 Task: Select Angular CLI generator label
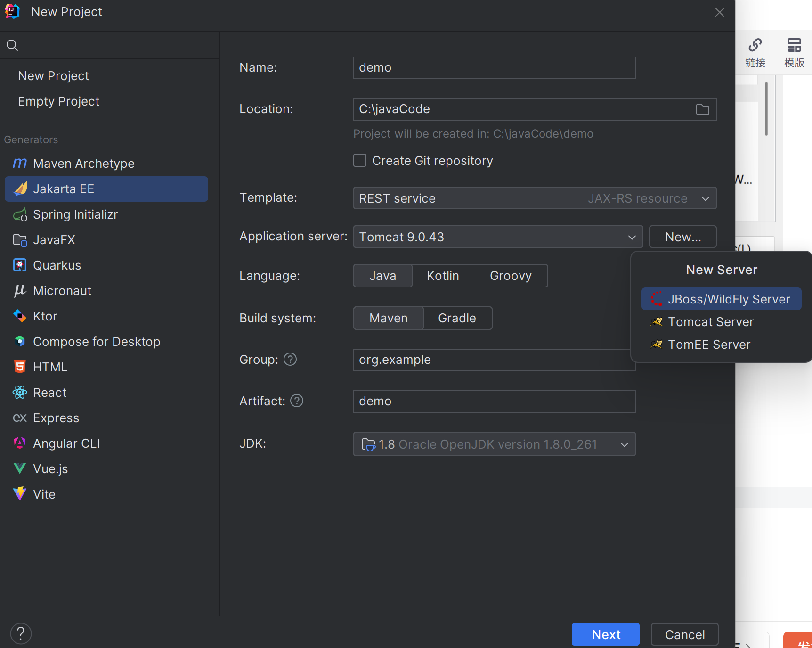[66, 443]
